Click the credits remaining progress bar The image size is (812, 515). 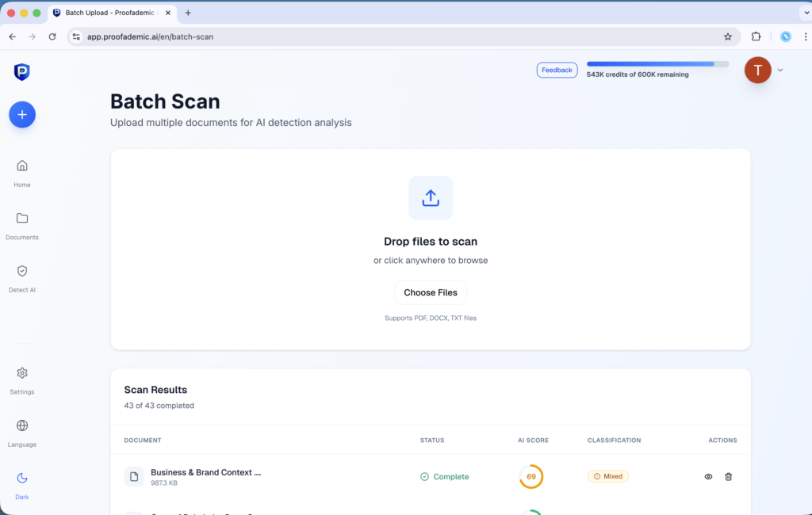657,63
